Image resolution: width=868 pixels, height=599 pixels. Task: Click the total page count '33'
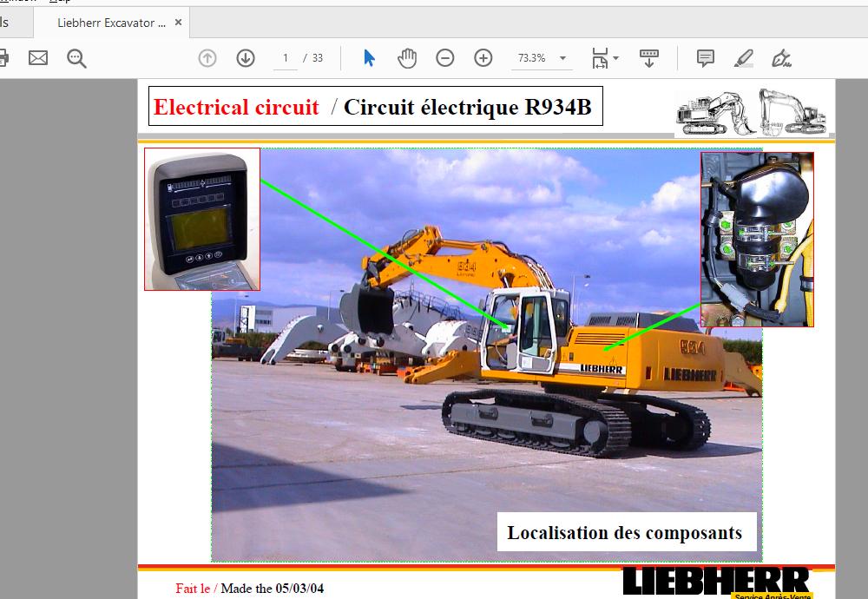click(x=317, y=57)
